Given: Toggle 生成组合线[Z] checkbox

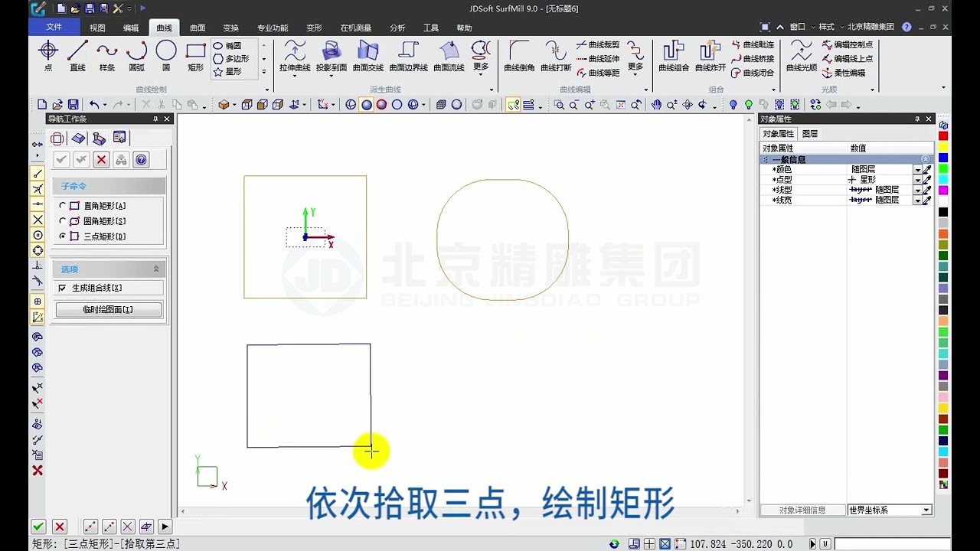Looking at the screenshot, I should pos(63,288).
